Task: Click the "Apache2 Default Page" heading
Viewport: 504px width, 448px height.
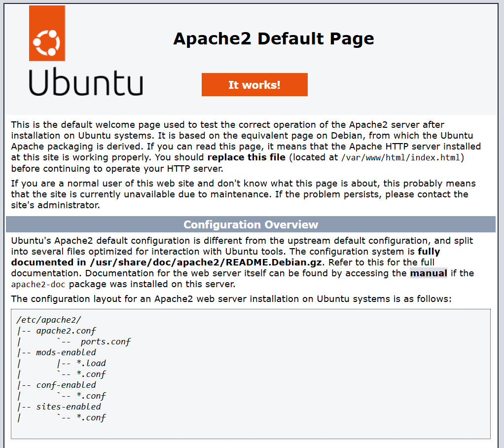Action: [273, 38]
